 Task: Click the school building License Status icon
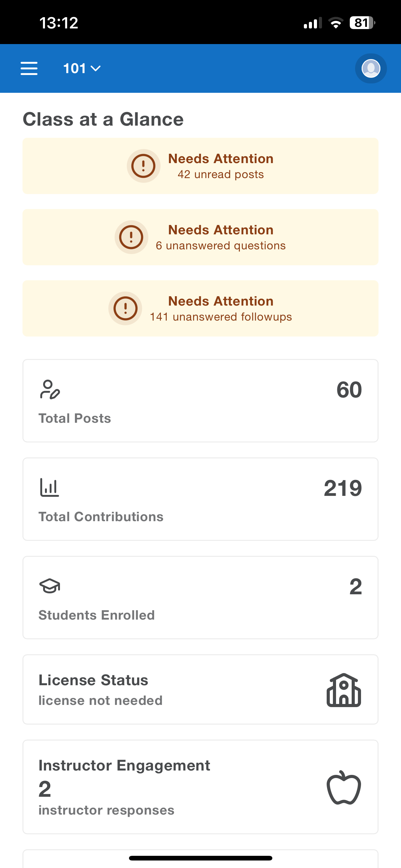pyautogui.click(x=344, y=690)
